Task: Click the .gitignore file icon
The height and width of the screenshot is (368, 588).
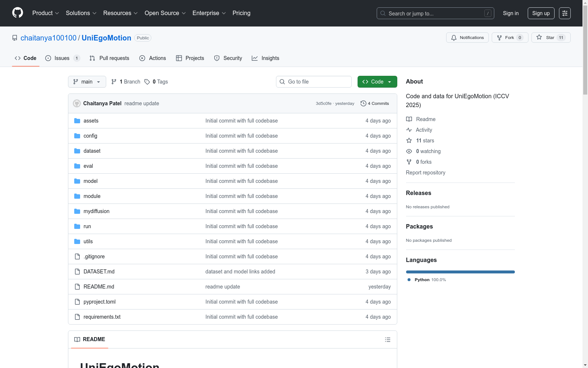Action: click(x=77, y=256)
